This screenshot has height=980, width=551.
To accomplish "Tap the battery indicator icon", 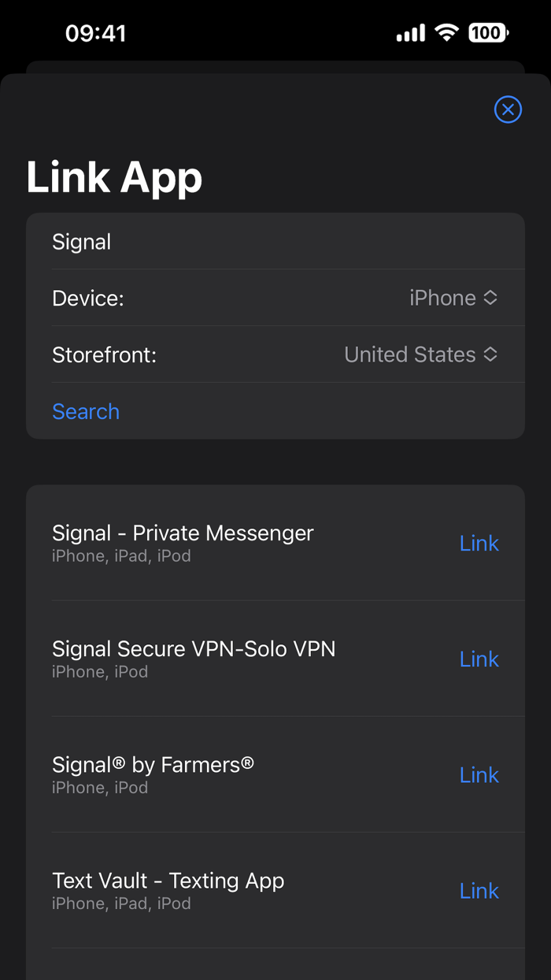I will [488, 33].
